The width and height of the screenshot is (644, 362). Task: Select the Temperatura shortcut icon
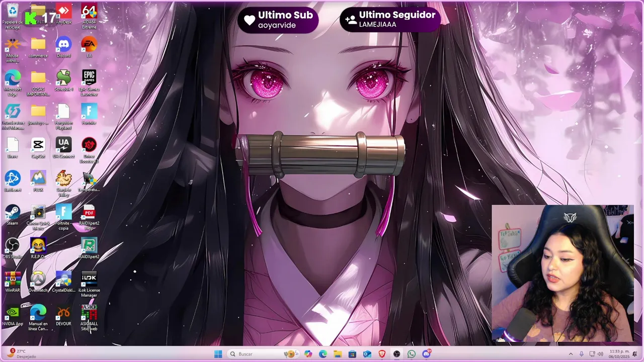click(x=89, y=182)
